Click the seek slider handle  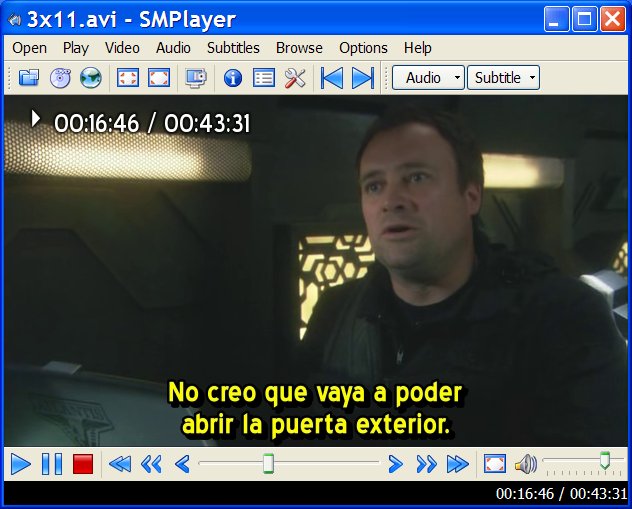[x=268, y=463]
